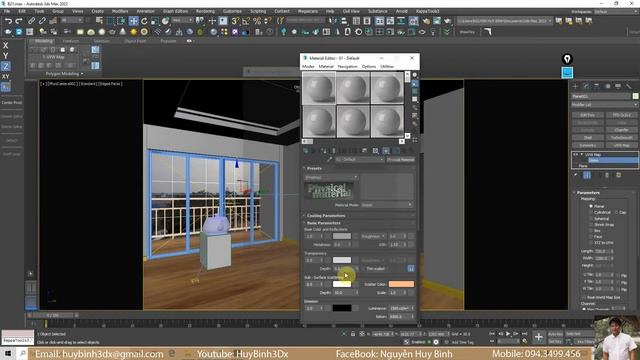Select the Shrink Wrap mapping option

point(591,224)
